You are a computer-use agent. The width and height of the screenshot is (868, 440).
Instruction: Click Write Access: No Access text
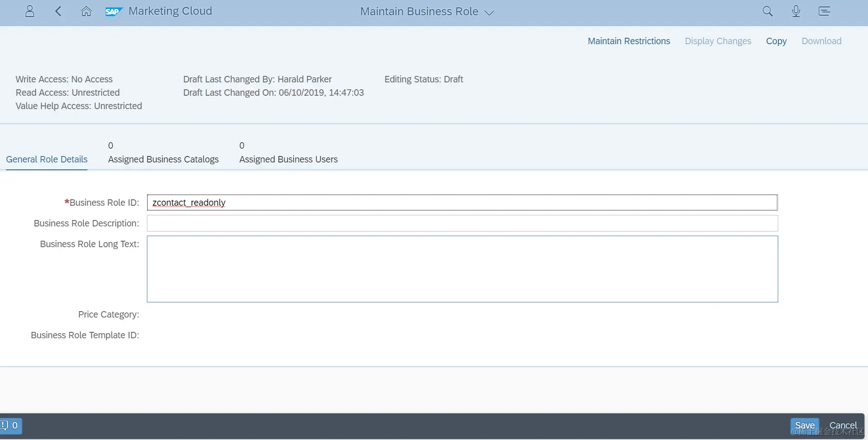(64, 79)
